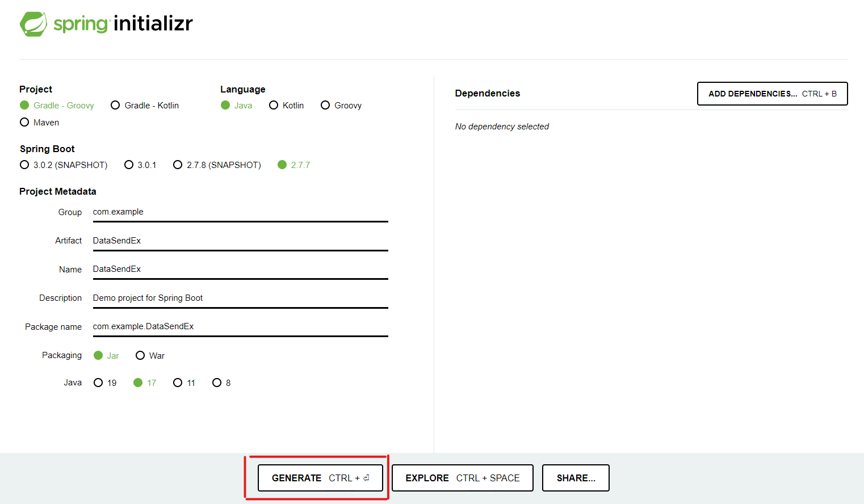Edit the Group field com.example
The height and width of the screenshot is (504, 864).
(241, 212)
